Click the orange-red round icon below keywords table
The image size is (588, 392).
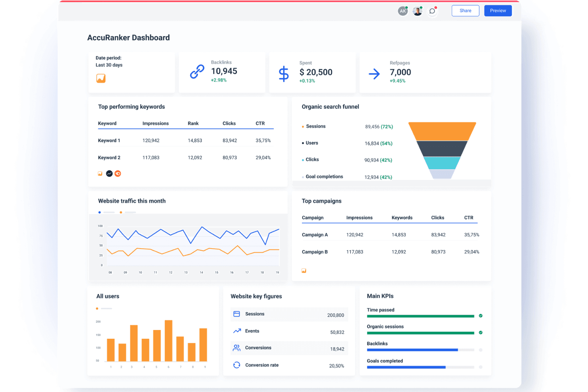click(118, 174)
